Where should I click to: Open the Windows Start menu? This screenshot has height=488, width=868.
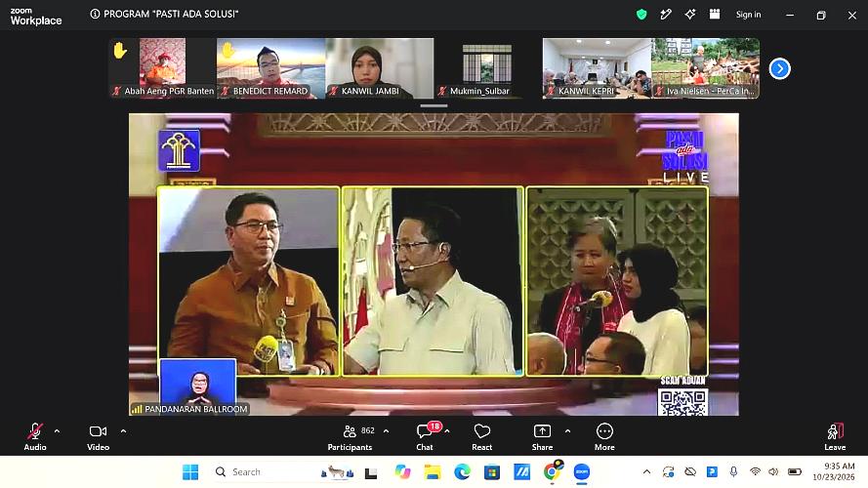tap(190, 472)
